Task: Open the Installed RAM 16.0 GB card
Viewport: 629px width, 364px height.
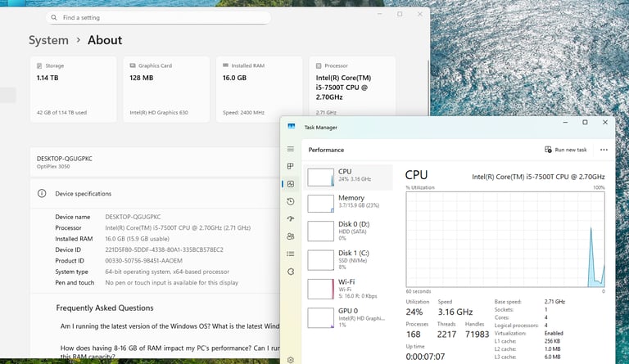Action: pyautogui.click(x=260, y=89)
